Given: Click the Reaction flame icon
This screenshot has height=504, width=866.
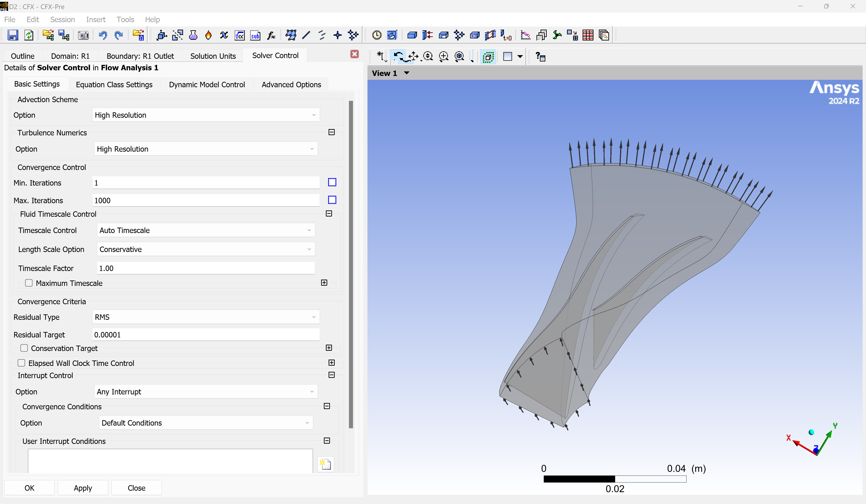Looking at the screenshot, I should click(x=208, y=35).
